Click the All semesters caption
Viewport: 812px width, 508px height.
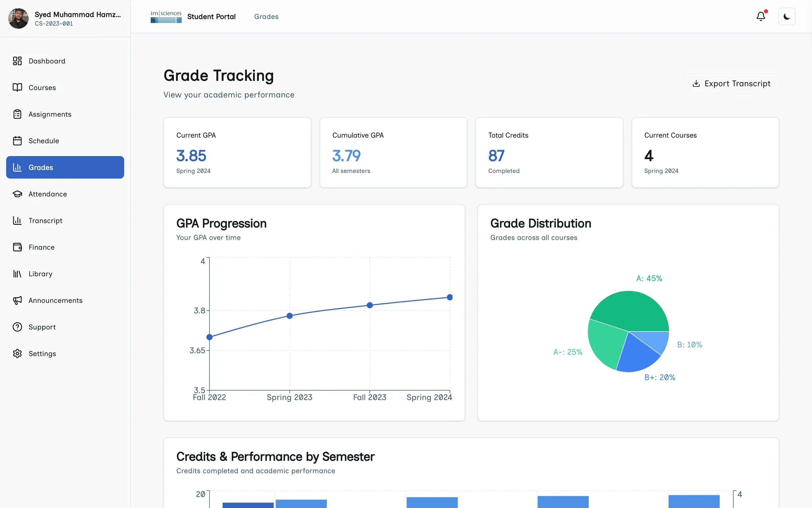click(x=351, y=171)
